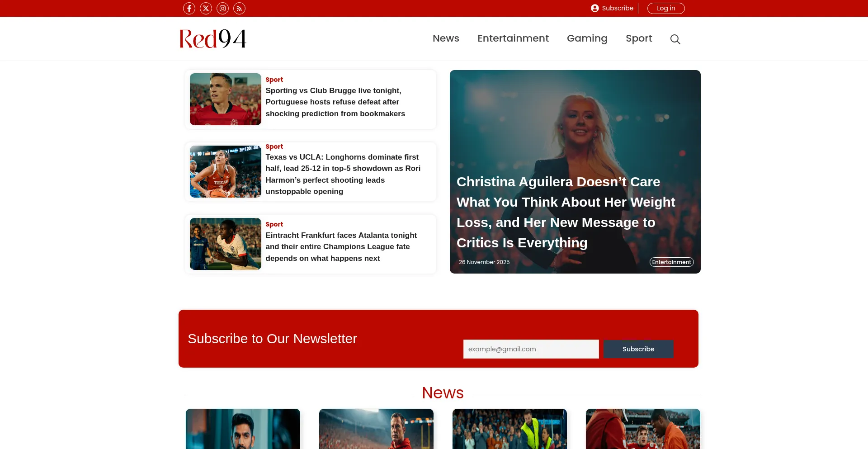Click the newsletter Subscribe button
Viewport: 868px width, 449px height.
coord(638,349)
